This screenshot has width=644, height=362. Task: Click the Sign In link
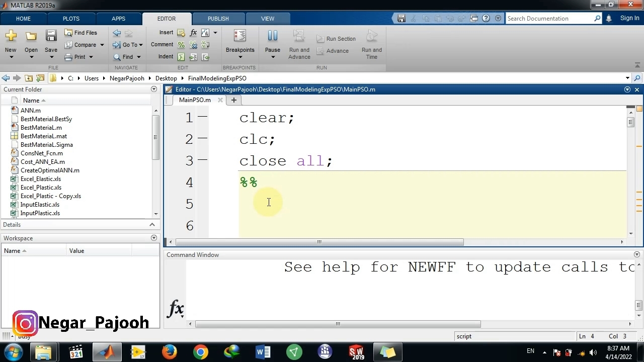pyautogui.click(x=629, y=19)
